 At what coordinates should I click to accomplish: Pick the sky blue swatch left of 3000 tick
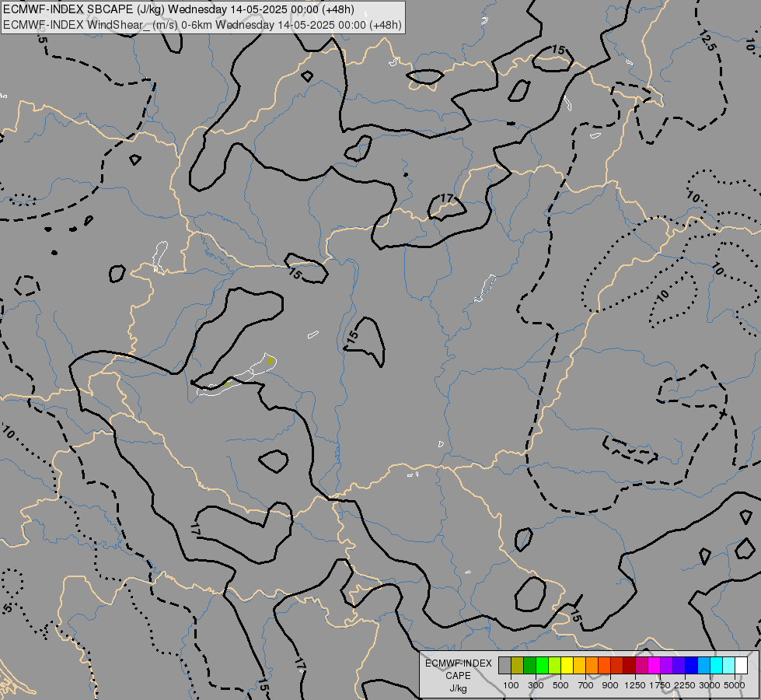pos(704,666)
